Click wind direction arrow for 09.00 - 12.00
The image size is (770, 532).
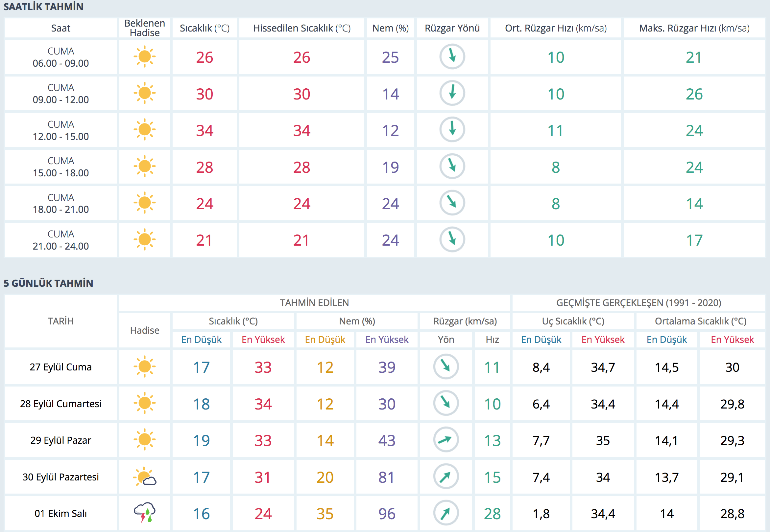[x=452, y=93]
